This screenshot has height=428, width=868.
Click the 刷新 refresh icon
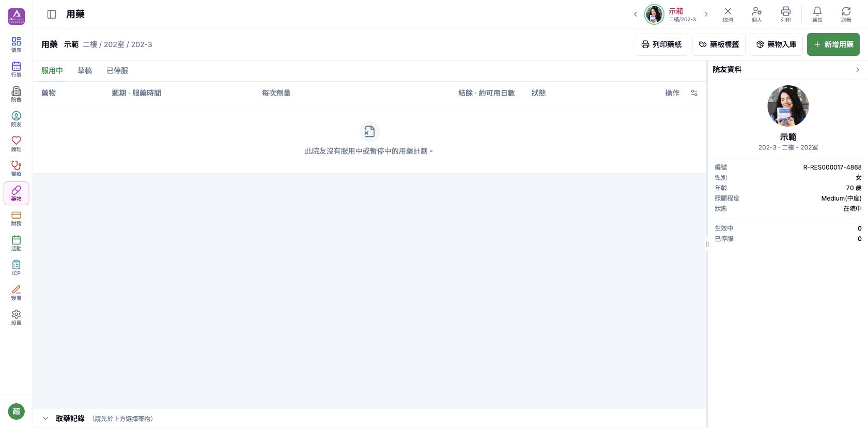coord(846,14)
